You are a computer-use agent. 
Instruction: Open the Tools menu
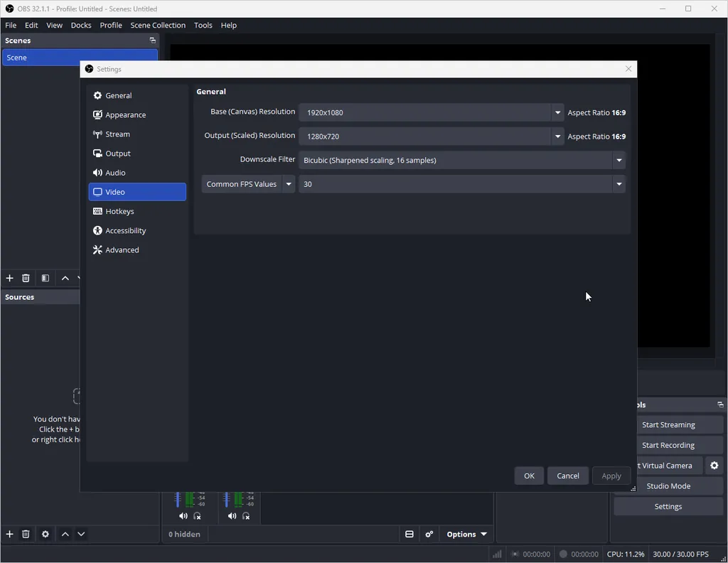(203, 25)
